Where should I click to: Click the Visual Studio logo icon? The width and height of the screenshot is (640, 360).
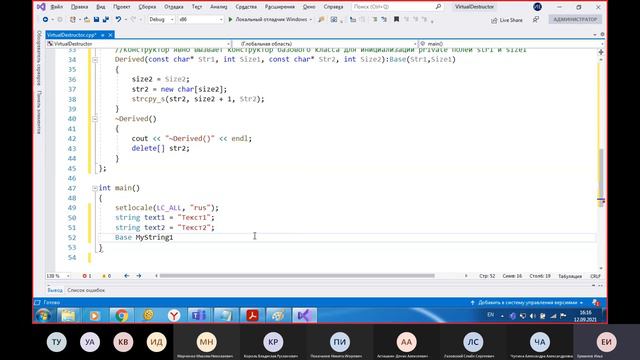click(41, 7)
